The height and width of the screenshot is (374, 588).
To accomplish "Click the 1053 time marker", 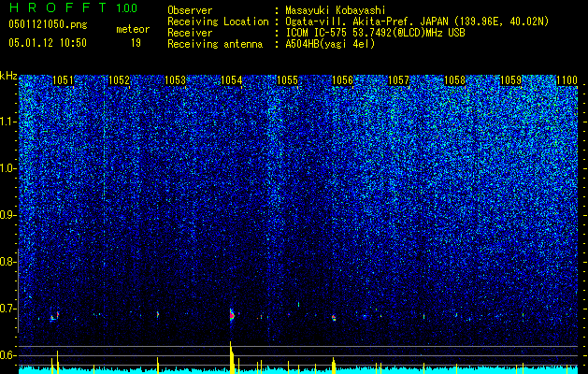I will (x=175, y=80).
